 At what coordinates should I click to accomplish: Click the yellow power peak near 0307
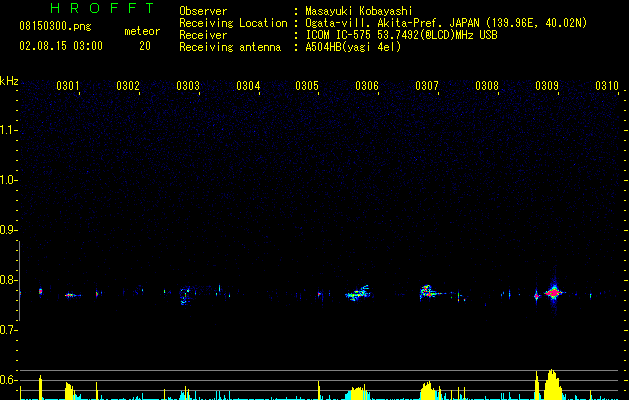click(426, 391)
